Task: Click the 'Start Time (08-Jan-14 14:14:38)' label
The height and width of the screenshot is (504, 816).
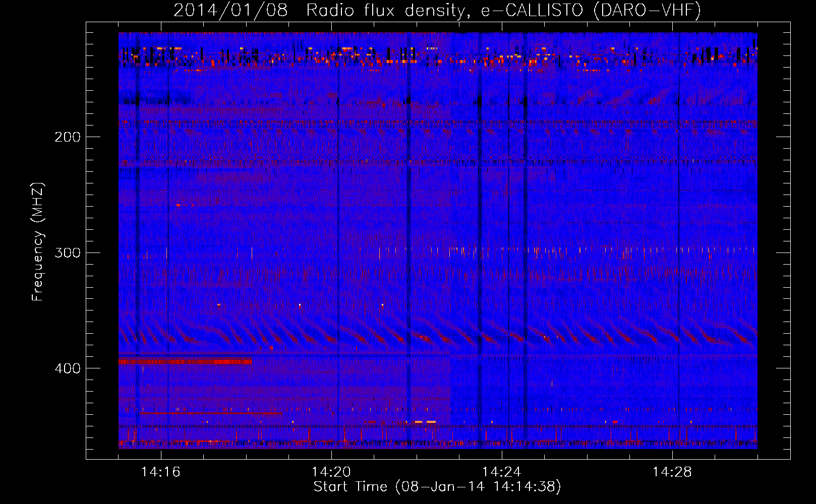Action: (x=437, y=487)
